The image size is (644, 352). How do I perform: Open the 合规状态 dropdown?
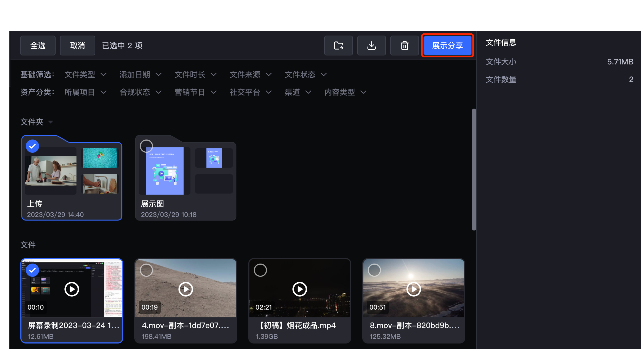click(x=141, y=92)
